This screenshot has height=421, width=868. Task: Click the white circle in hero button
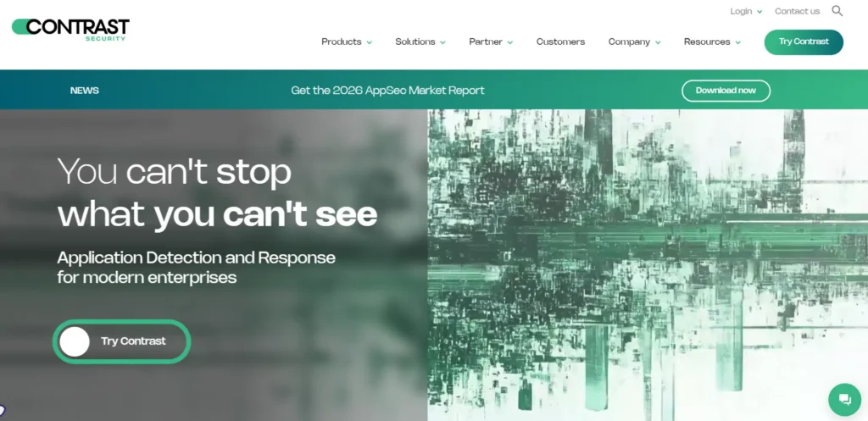75,341
